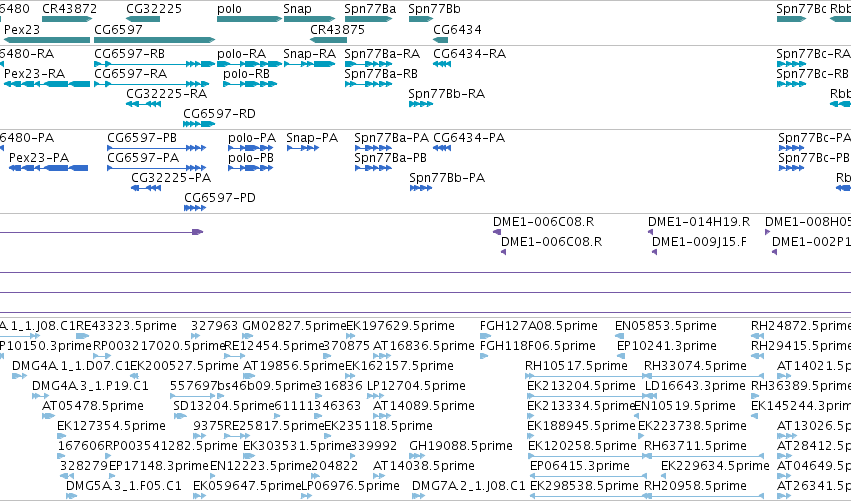
Task: Select protein CG32225-PA
Action: (146, 188)
